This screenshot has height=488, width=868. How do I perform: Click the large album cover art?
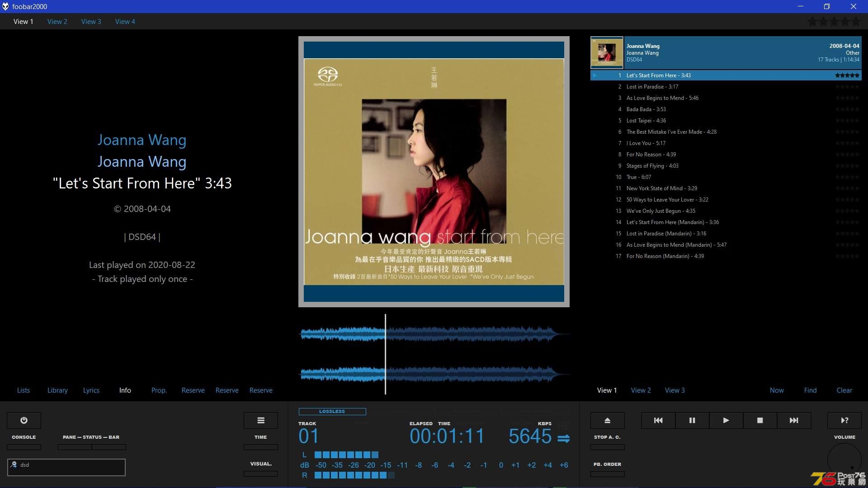tap(434, 172)
